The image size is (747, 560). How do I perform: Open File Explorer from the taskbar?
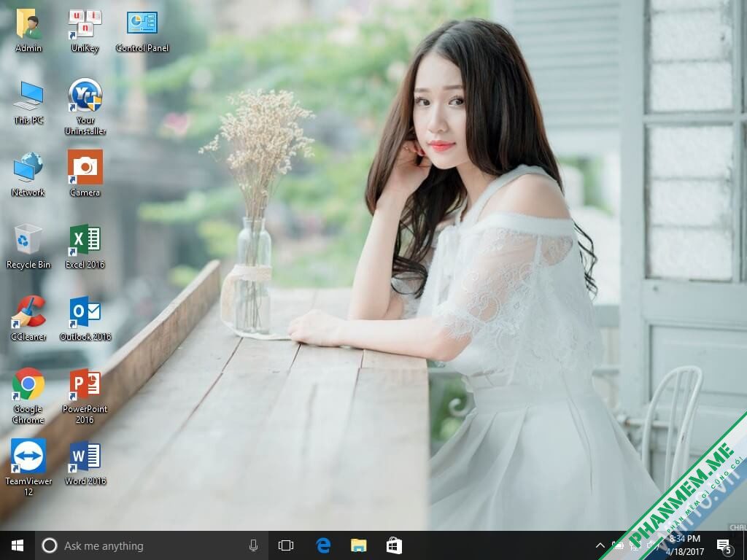[359, 545]
